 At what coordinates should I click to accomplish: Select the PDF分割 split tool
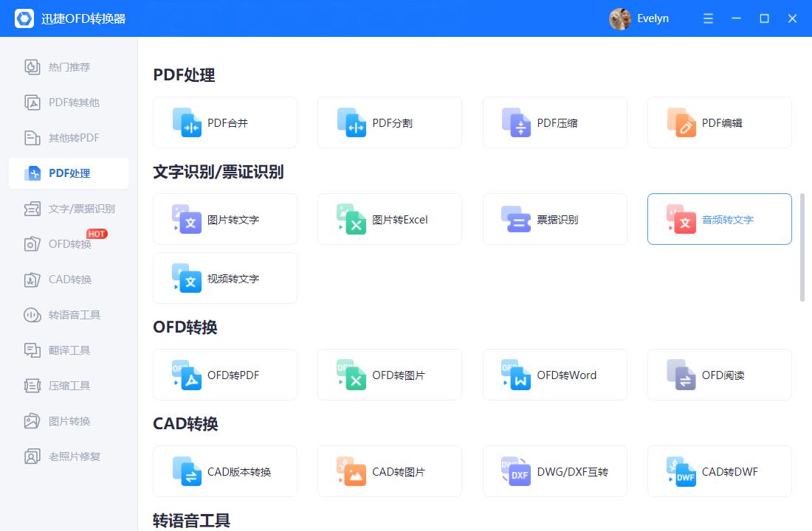[x=389, y=122]
